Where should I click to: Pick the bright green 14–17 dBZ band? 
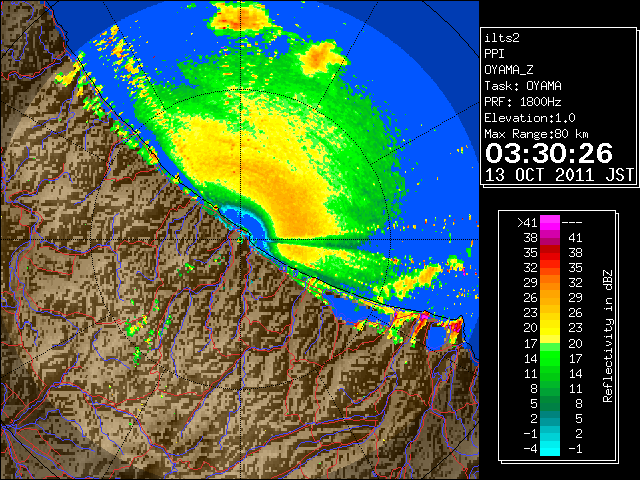click(550, 358)
